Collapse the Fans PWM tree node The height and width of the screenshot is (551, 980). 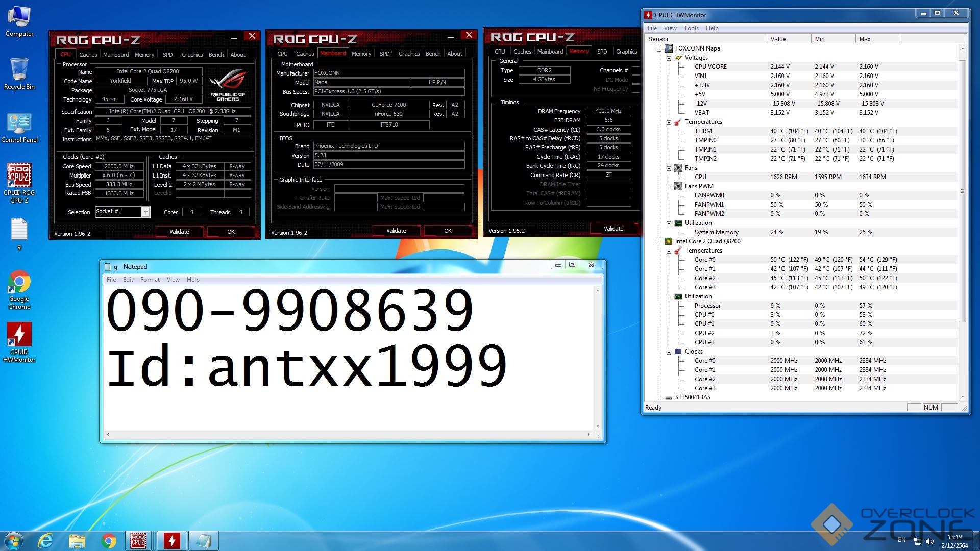pyautogui.click(x=669, y=187)
